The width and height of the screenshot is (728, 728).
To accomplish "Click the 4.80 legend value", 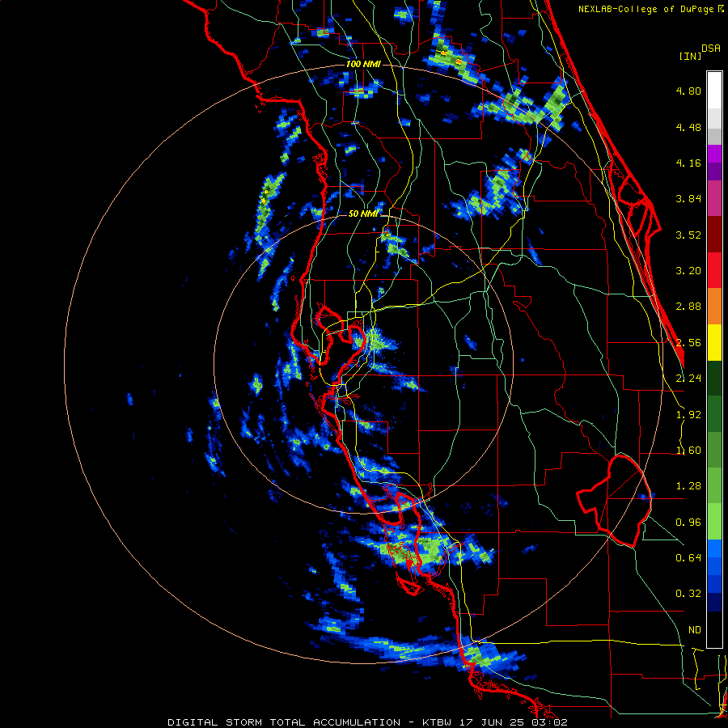I will tap(688, 91).
